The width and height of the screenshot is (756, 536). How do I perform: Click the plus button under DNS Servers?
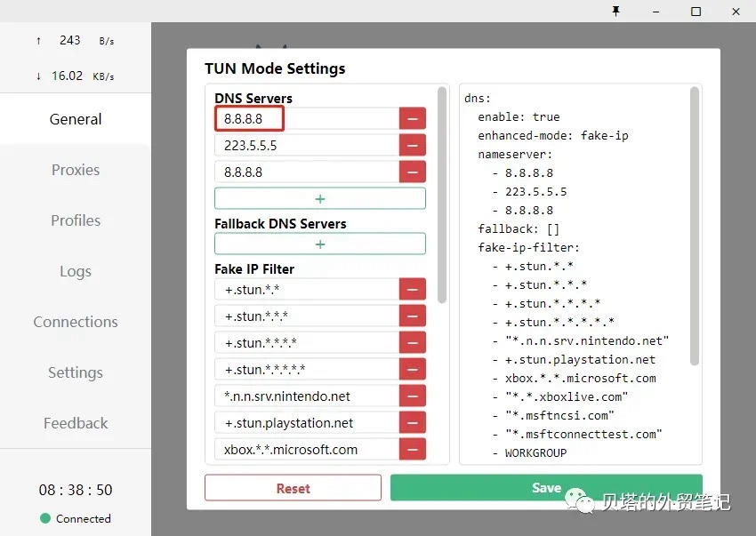click(319, 198)
